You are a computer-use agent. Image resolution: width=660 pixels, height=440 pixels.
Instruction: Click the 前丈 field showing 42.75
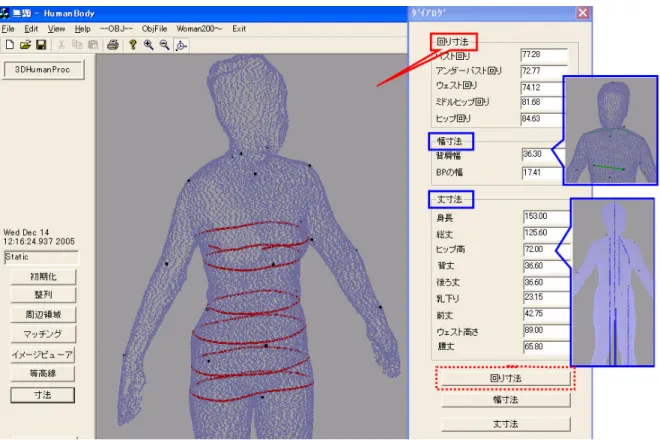click(547, 314)
